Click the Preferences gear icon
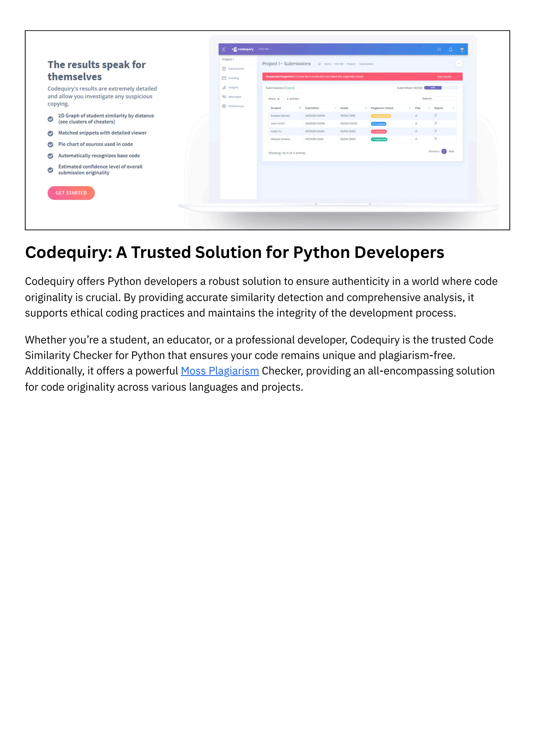Screen dimensions: 535x756 pyautogui.click(x=224, y=106)
